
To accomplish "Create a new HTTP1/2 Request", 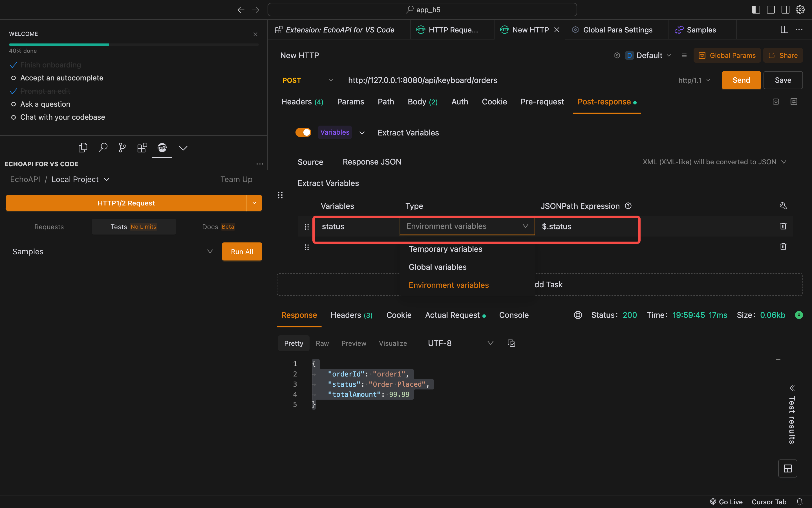I will click(x=126, y=203).
